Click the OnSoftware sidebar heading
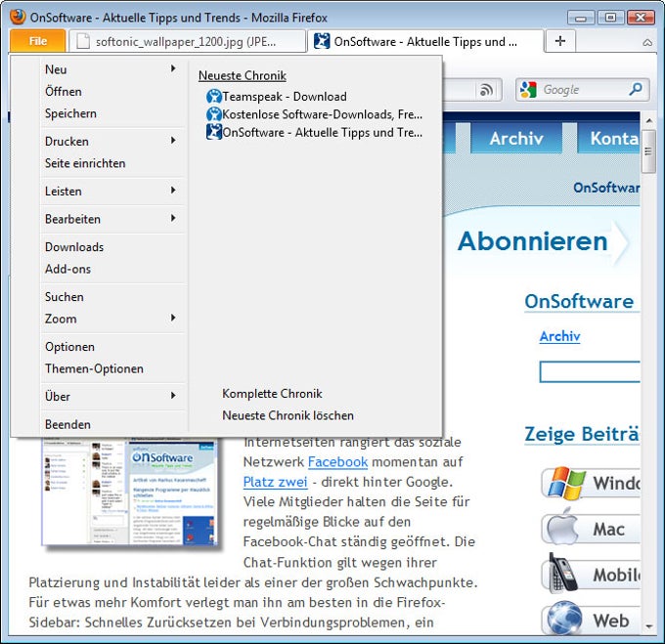Screen dimensions: 665x644 [x=579, y=302]
